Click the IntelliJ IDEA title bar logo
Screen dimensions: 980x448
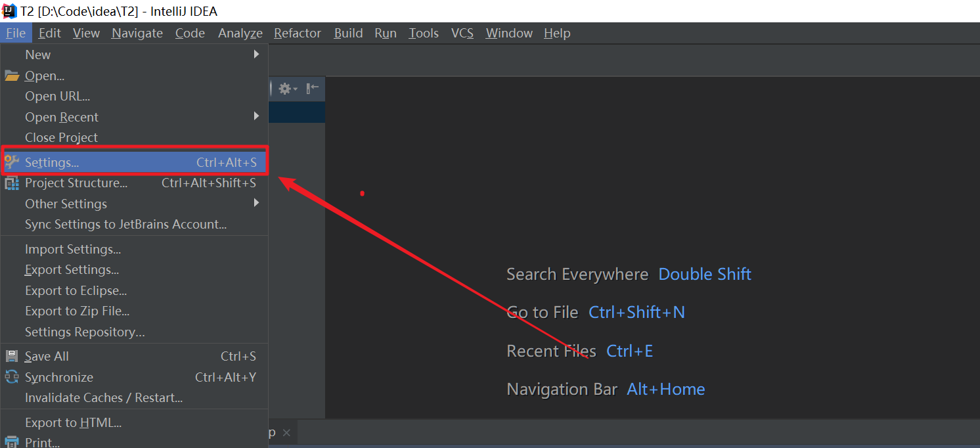tap(9, 11)
